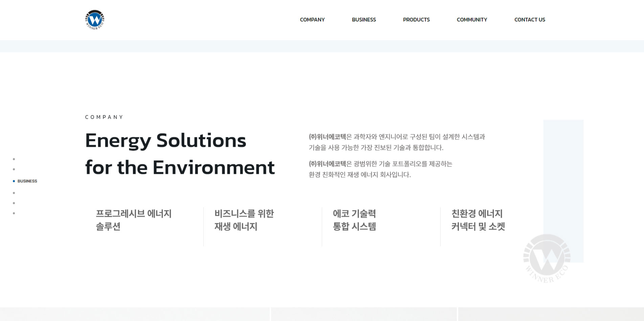Open the PRODUCTS menu in the header
Image resolution: width=644 pixels, height=321 pixels.
coord(416,20)
